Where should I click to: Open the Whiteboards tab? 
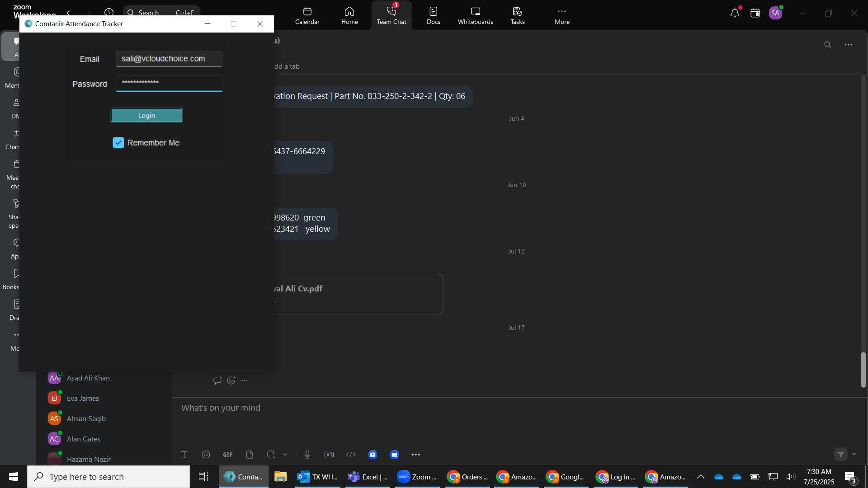point(476,15)
